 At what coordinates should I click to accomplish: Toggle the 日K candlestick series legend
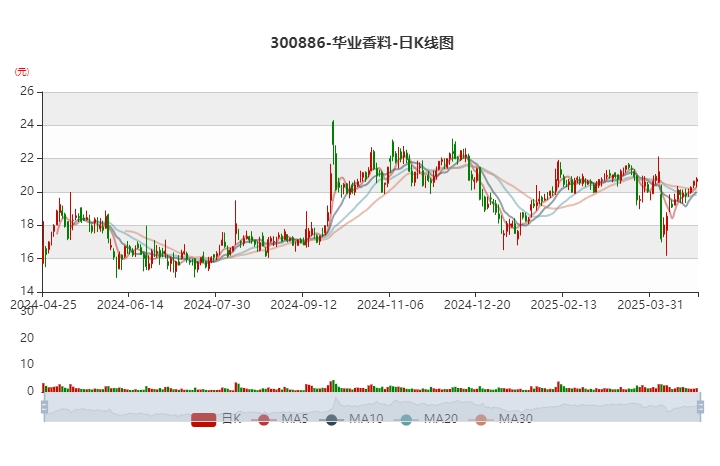(x=216, y=419)
